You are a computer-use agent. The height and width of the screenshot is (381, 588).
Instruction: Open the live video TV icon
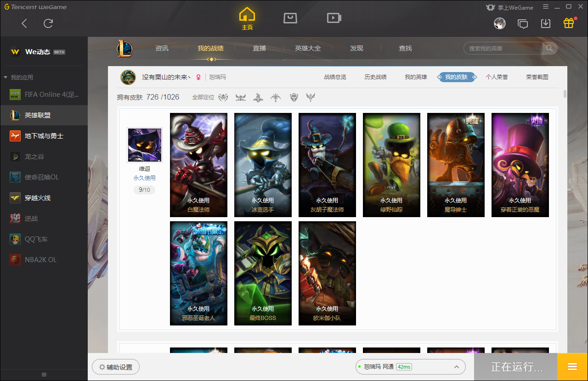click(334, 18)
